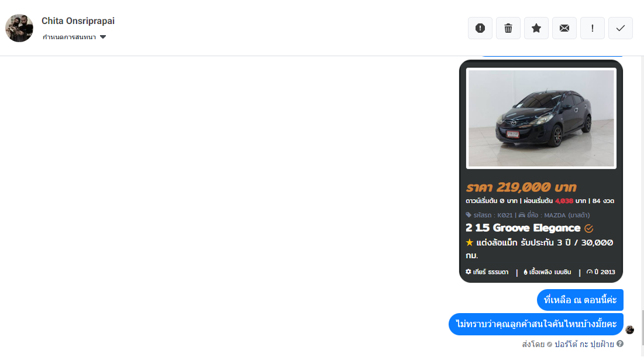
Task: Click the 2 1.5 Groove Elegance title
Action: click(x=523, y=228)
